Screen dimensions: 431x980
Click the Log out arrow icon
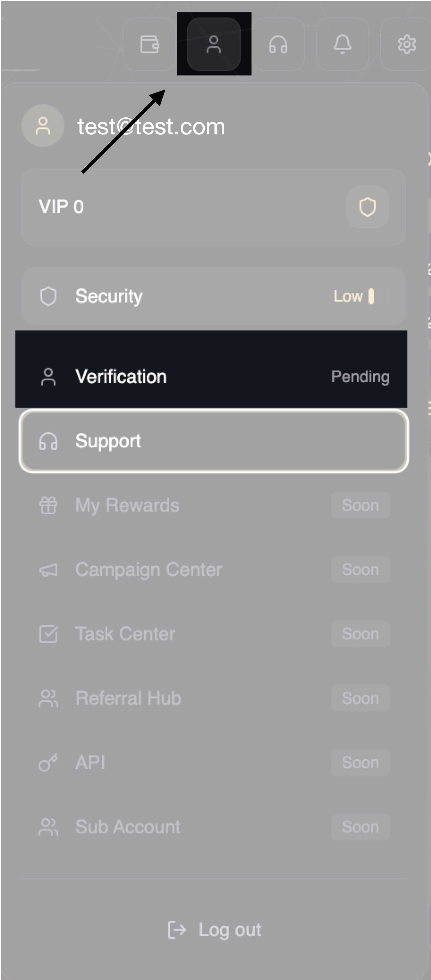(177, 929)
